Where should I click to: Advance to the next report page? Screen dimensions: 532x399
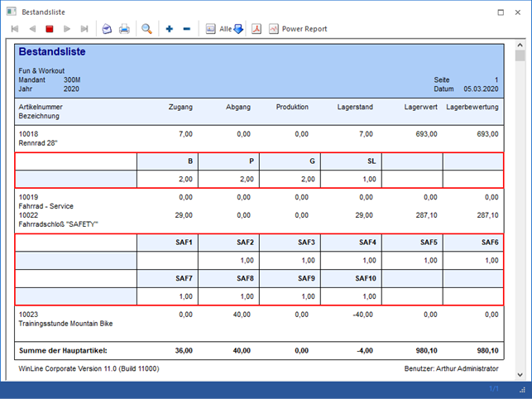click(67, 29)
